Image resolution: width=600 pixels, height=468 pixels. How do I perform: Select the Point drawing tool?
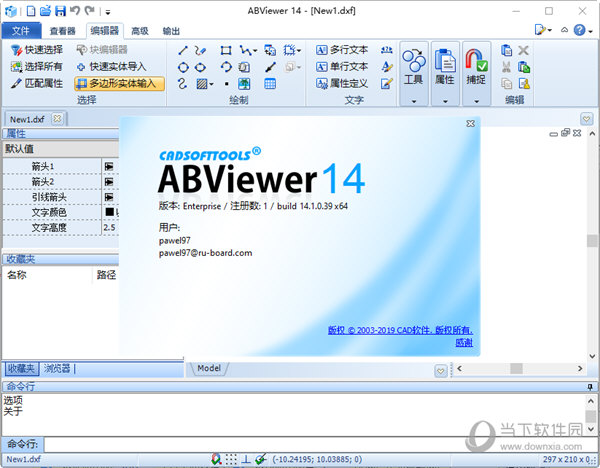click(x=227, y=84)
